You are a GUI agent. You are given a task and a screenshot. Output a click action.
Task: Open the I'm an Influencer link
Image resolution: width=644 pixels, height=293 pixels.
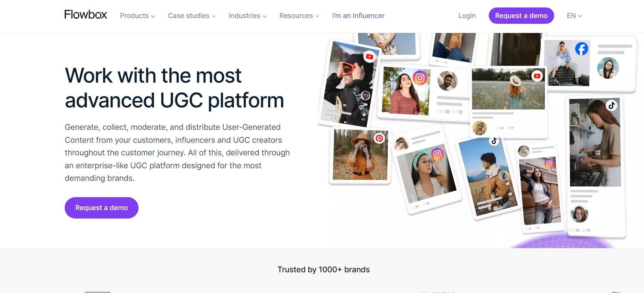(x=358, y=16)
